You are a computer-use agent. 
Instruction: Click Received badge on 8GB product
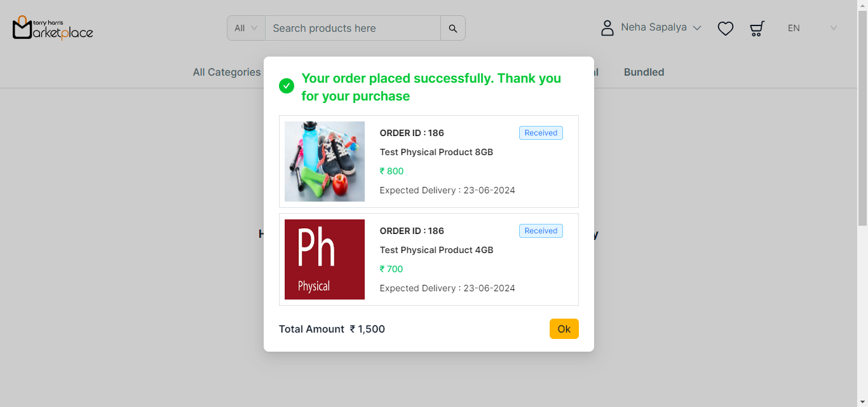(541, 133)
